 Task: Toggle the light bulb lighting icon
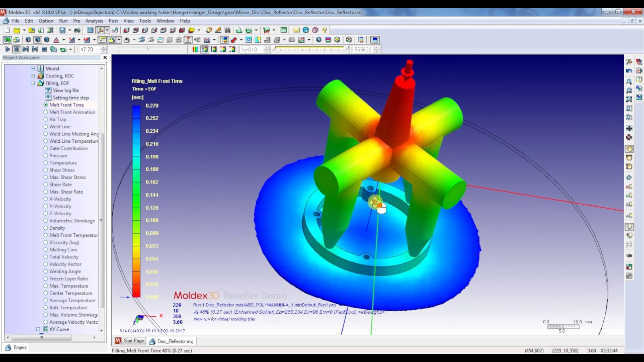[629, 227]
